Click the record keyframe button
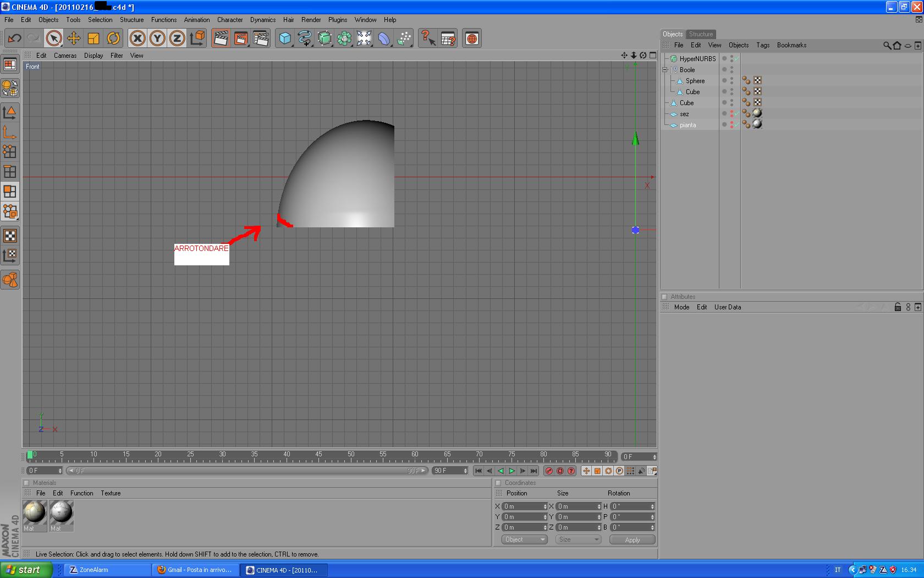Screen dimensions: 924x578 pos(549,471)
